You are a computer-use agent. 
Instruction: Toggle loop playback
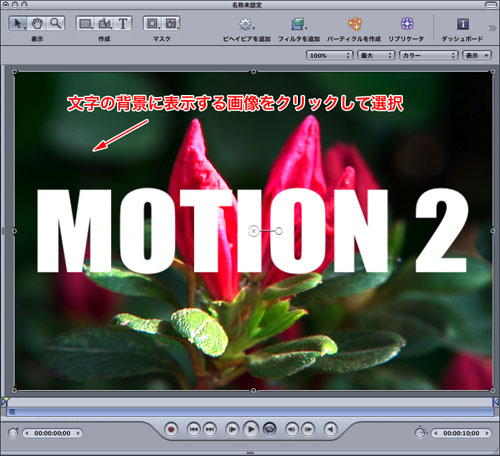pyautogui.click(x=269, y=429)
